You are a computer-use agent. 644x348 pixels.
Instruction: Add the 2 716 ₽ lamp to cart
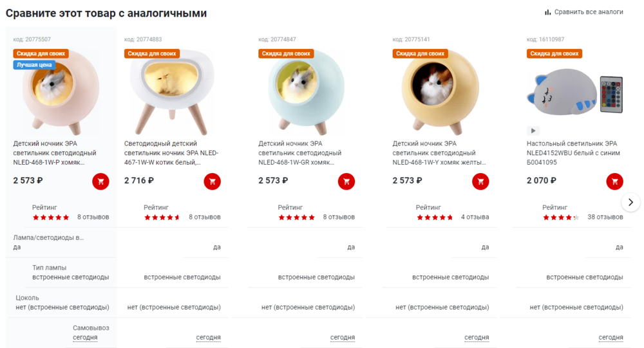click(213, 181)
